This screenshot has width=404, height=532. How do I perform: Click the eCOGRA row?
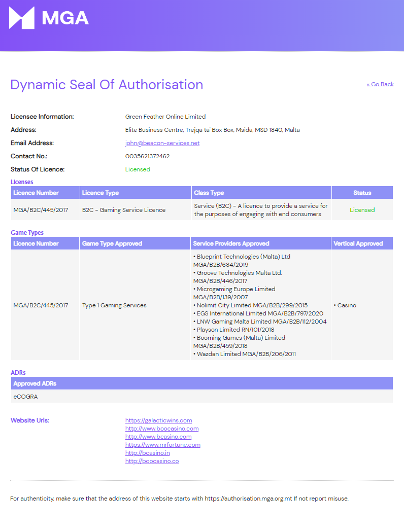[x=201, y=396]
